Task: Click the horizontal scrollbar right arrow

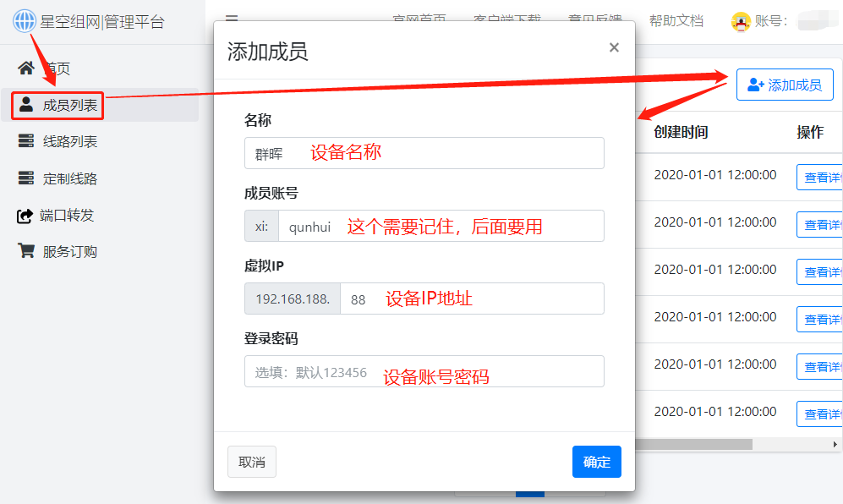Action: (x=836, y=444)
